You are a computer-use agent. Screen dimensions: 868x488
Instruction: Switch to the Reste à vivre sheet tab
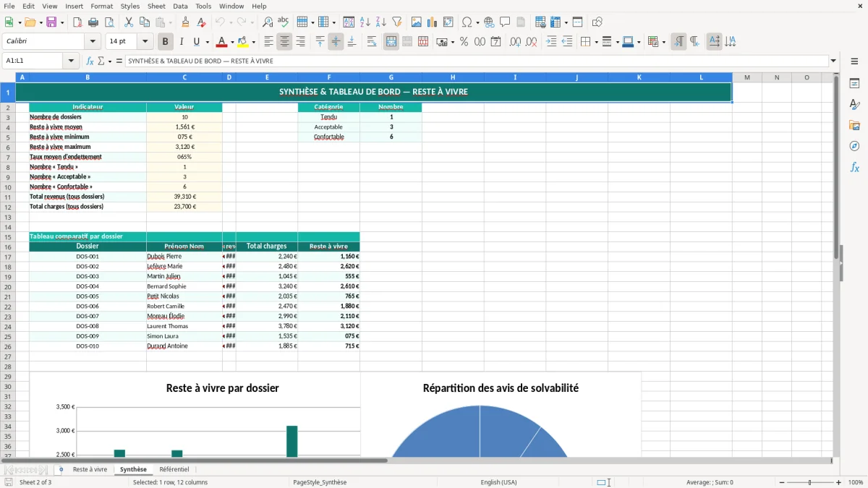[90, 469]
